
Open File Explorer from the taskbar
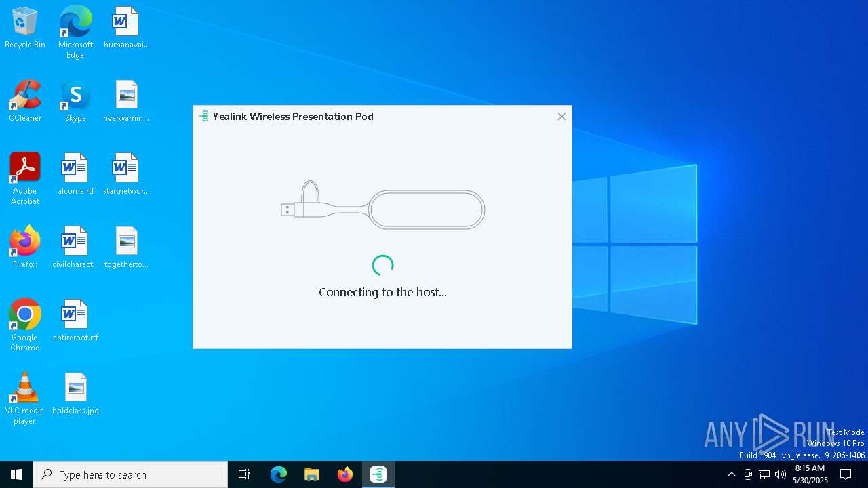point(311,474)
